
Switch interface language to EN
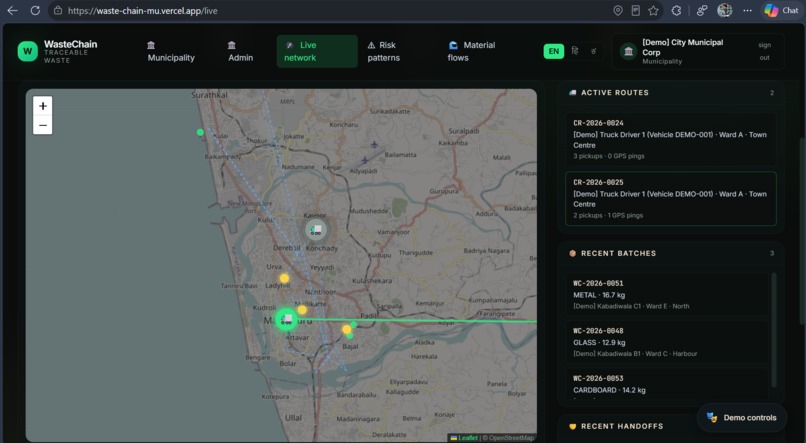point(554,51)
